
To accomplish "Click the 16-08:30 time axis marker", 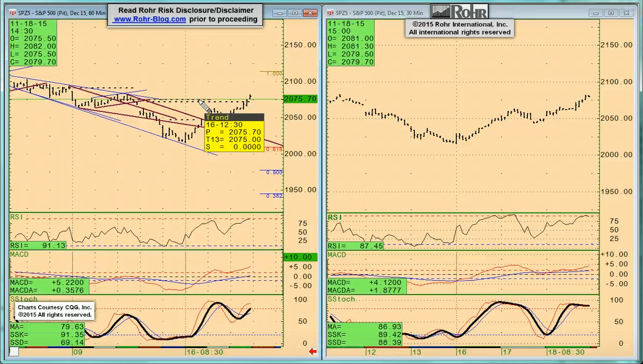I will pos(204,352).
